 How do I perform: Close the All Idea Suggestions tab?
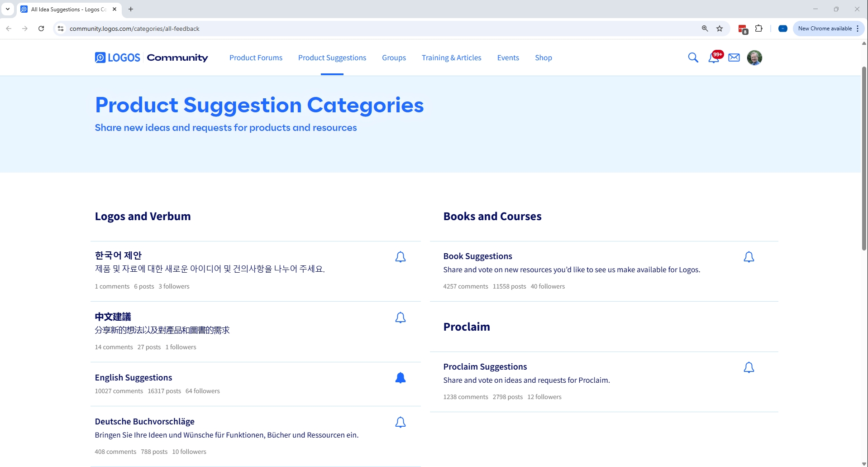point(114,9)
